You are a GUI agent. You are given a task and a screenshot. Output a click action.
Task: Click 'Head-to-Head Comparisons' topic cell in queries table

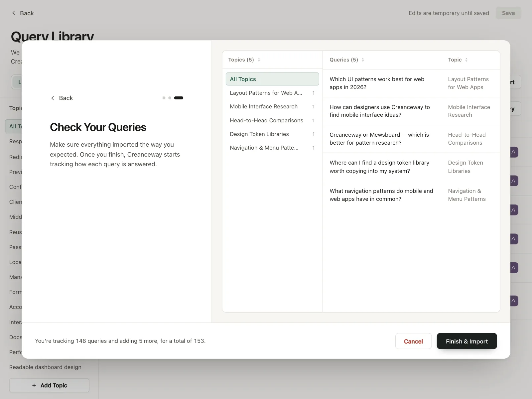click(467, 139)
